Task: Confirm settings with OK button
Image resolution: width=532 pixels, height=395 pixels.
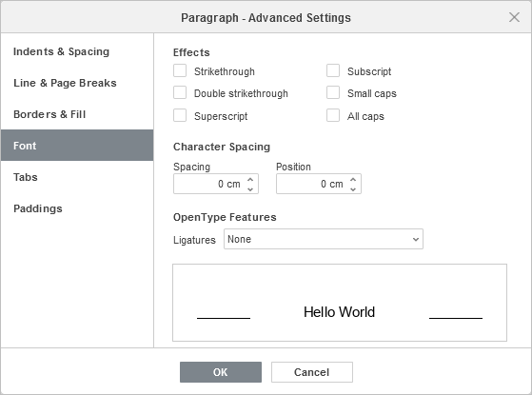Action: [221, 372]
